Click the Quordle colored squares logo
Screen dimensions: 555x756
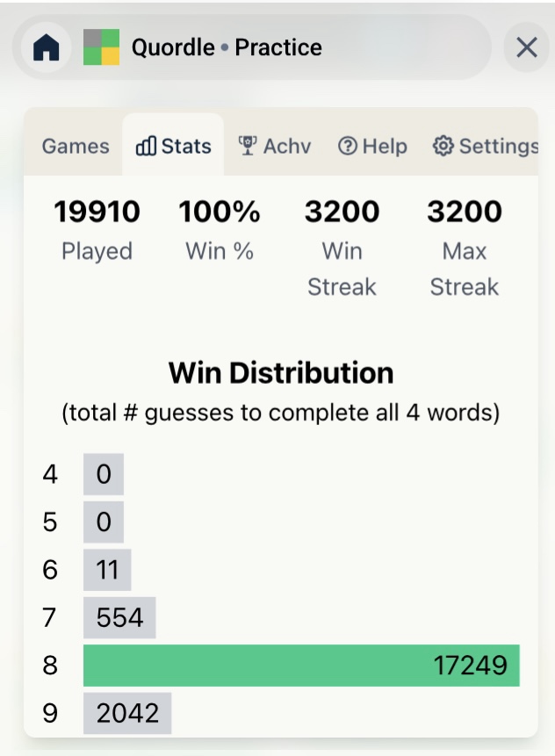coord(101,47)
